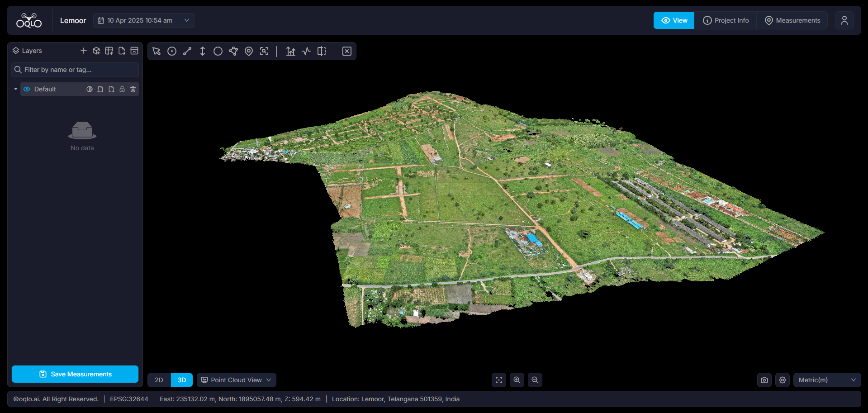
Task: Open the Project Info tab
Action: click(x=726, y=20)
